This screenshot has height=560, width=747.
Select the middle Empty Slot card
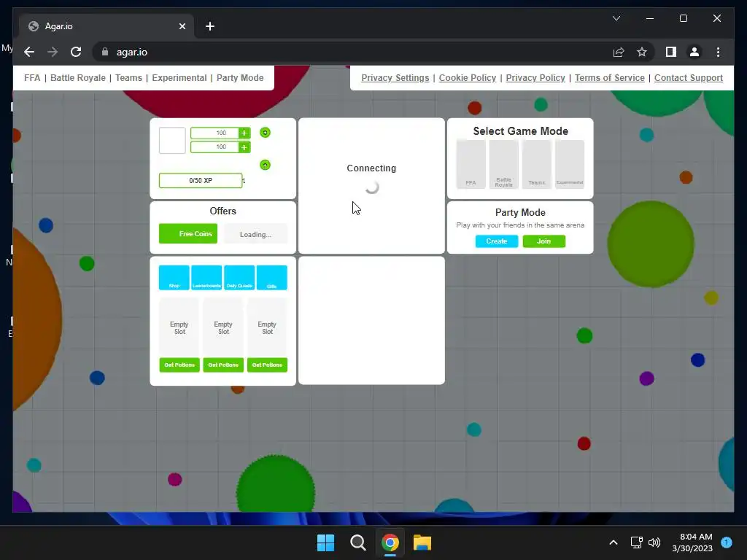click(223, 327)
